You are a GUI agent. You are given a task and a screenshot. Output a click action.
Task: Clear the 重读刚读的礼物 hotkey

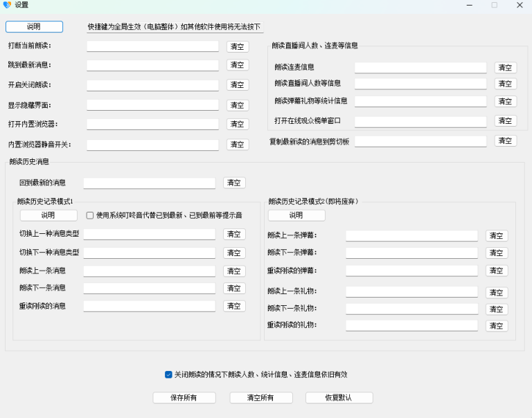click(496, 326)
